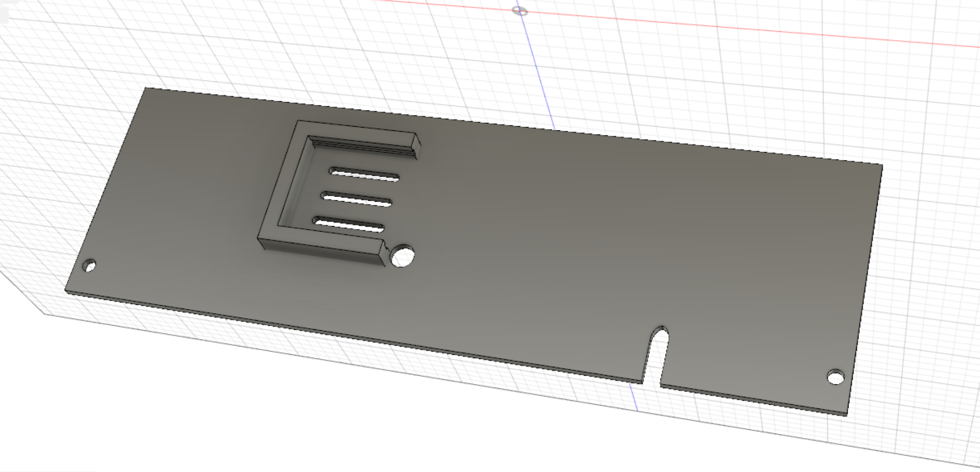Select the right side edge of the plate

pyautogui.click(x=865, y=287)
